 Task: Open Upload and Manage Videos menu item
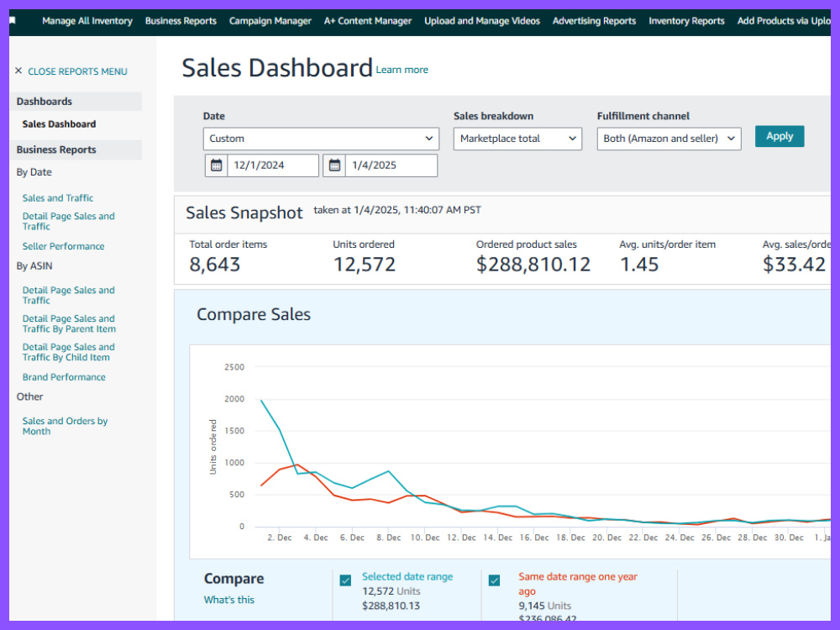pyautogui.click(x=482, y=21)
